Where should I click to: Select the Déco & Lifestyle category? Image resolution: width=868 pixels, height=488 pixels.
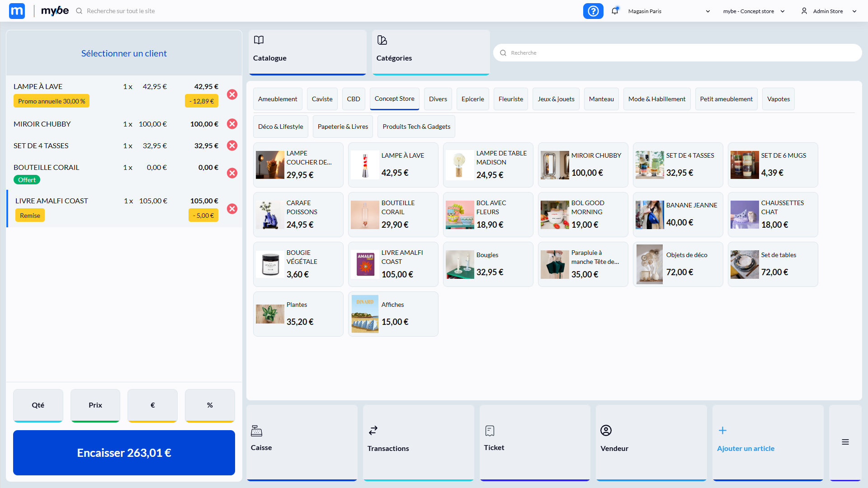coord(280,127)
